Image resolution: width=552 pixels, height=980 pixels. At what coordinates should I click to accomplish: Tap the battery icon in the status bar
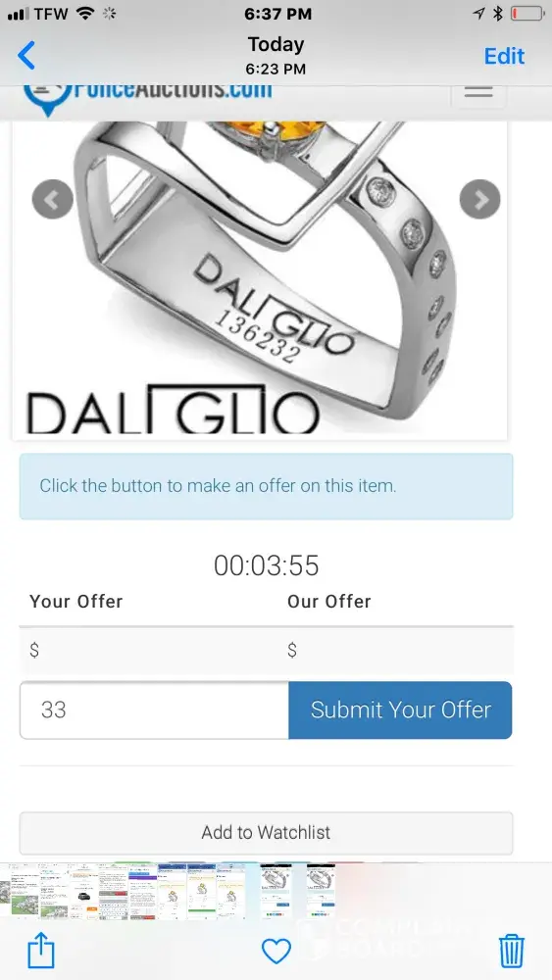[527, 14]
